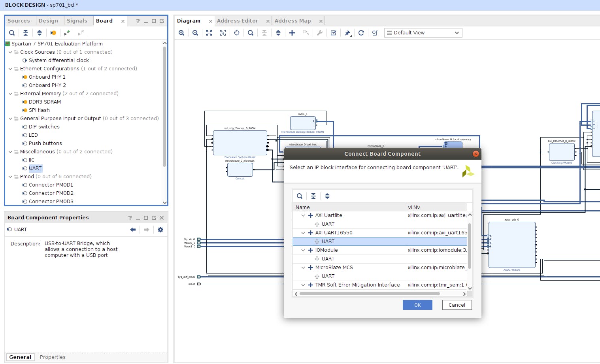Click the Name column header in the dialog
Viewport: 600px width, 364px height.
(x=349, y=207)
